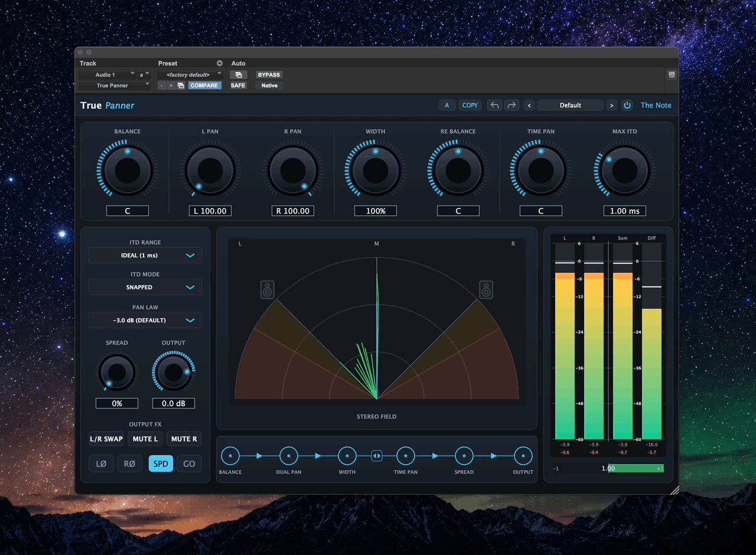
Task: Toggle the plugin power button
Action: tap(627, 105)
